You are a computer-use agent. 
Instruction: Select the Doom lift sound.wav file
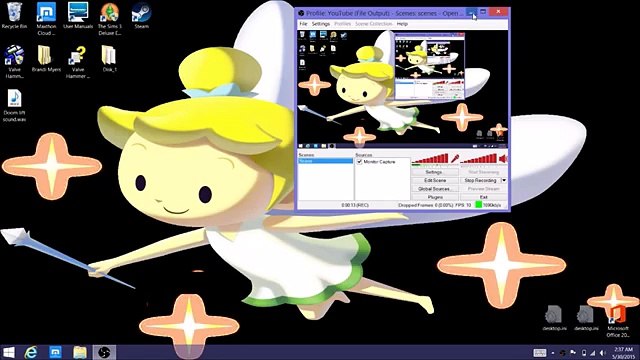(x=14, y=106)
